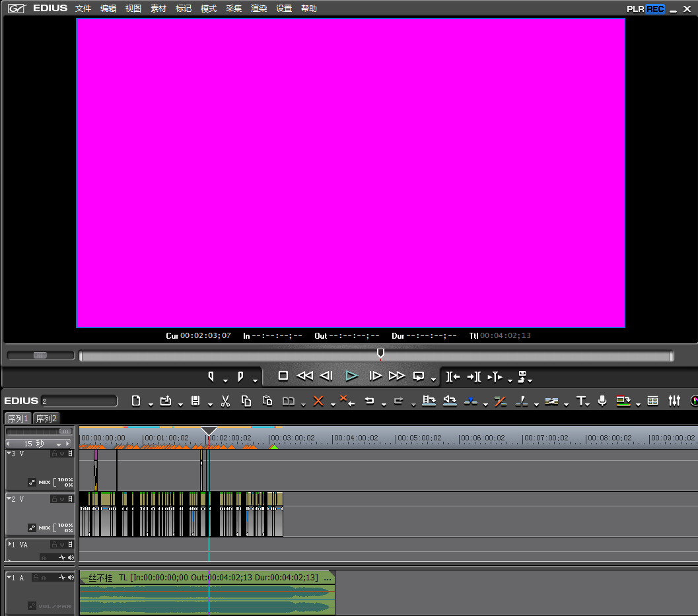Click the red X delete icon
698x616 pixels.
pyautogui.click(x=318, y=401)
